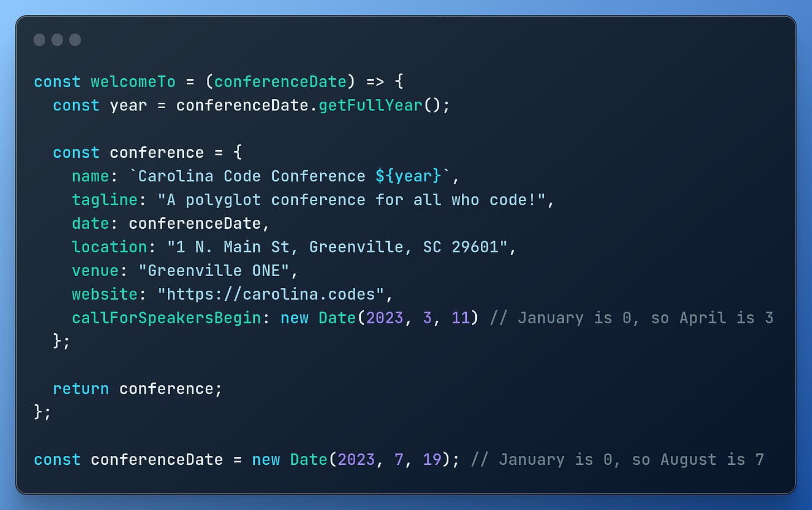Click comment 'January is 0, so April is 3'
The height and width of the screenshot is (510, 812).
645,317
